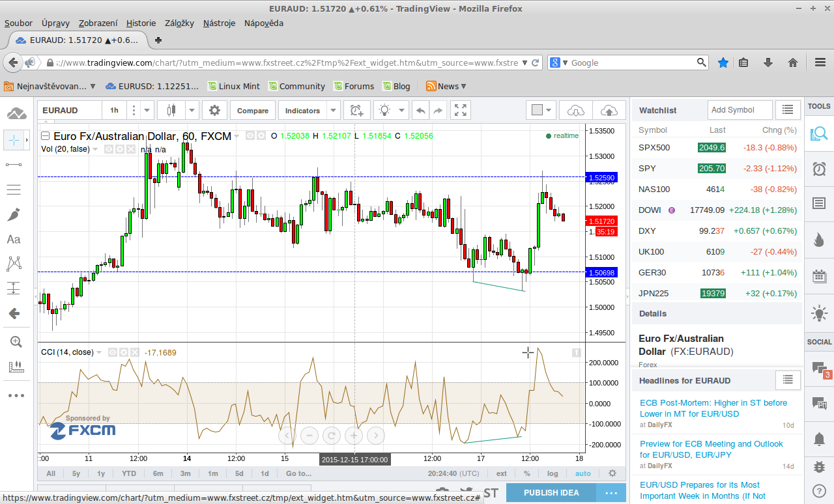Open chart properties gear icon

point(214,110)
